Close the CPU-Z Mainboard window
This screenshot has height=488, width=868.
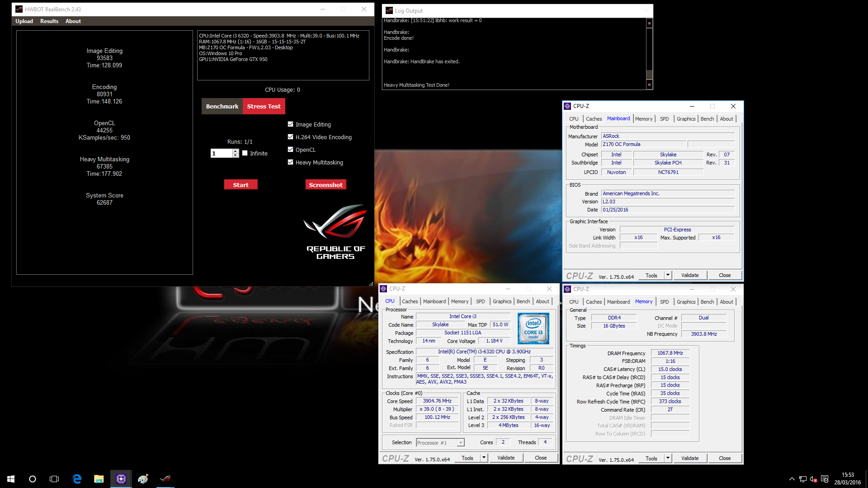[x=733, y=106]
